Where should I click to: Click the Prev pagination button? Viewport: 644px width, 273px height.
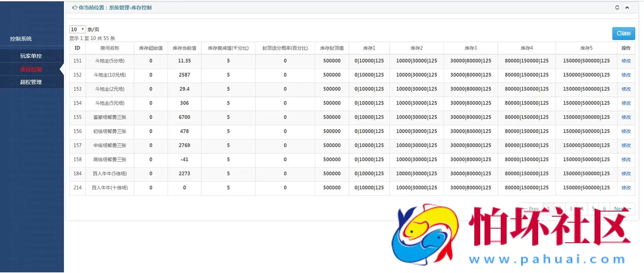coord(531,209)
